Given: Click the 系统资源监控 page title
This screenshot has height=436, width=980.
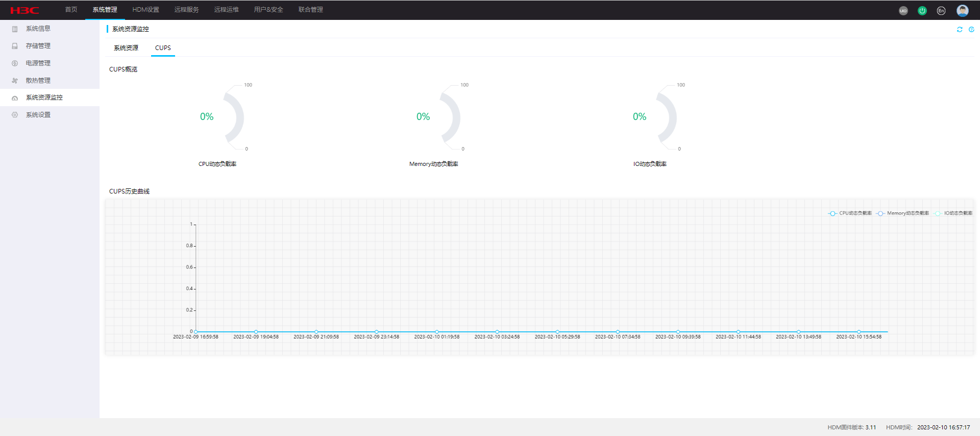Looking at the screenshot, I should pyautogui.click(x=131, y=29).
